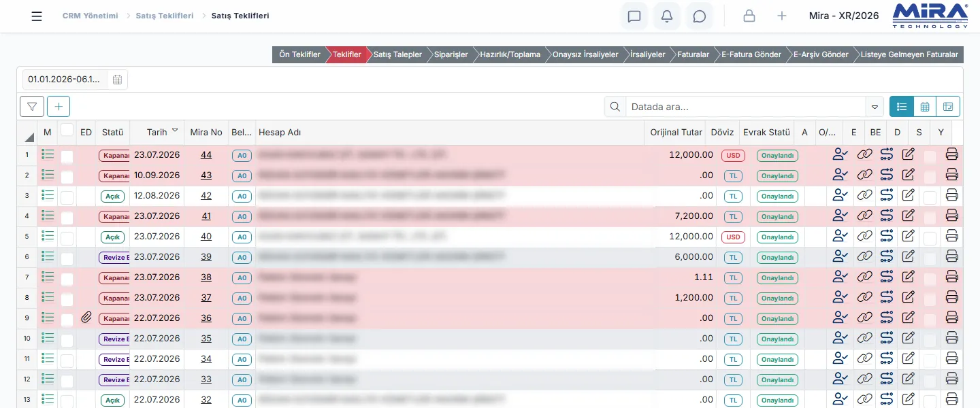
Task: Open the user-check icon for Mira No 41
Action: (840, 216)
